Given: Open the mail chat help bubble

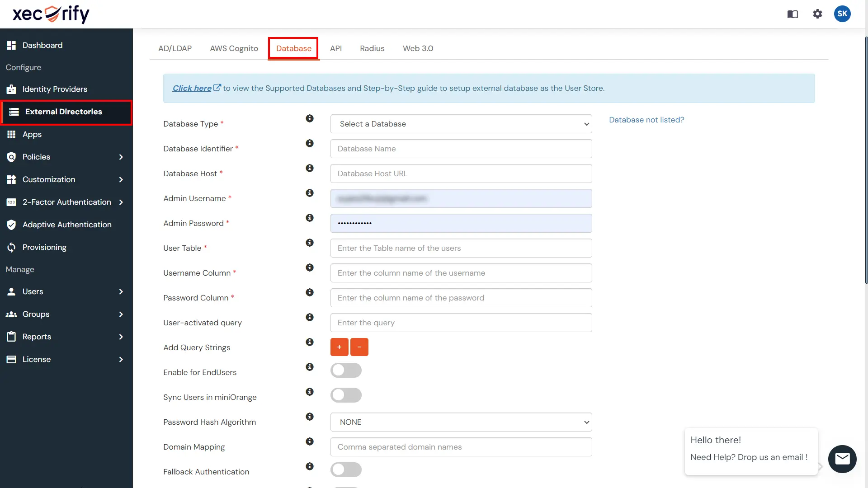Looking at the screenshot, I should pos(842,459).
